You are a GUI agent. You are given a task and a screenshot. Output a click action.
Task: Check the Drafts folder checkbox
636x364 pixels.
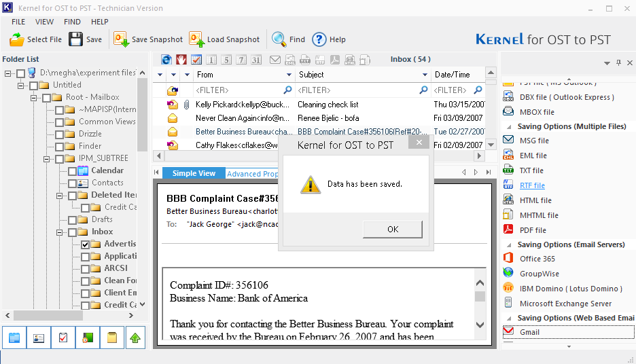click(72, 220)
